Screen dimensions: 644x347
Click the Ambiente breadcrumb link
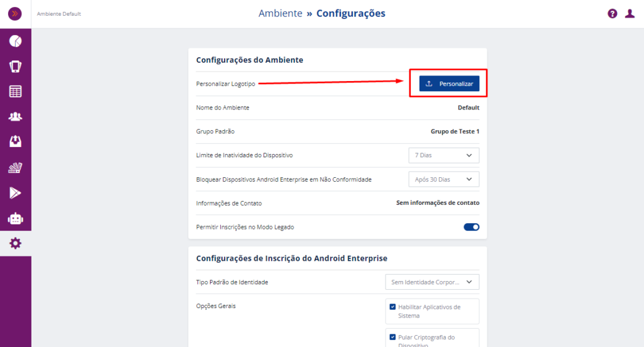[x=280, y=13]
